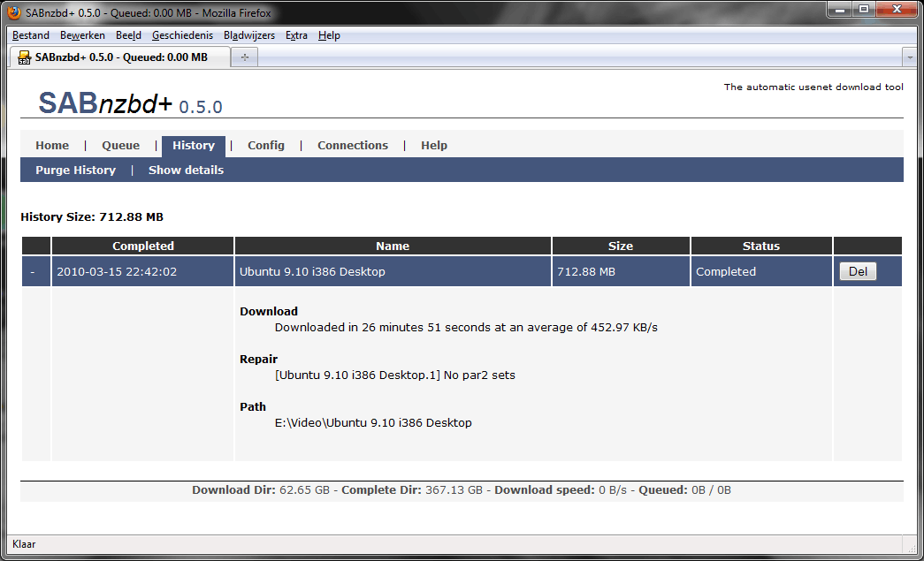This screenshot has height=561, width=924.
Task: Click the No par2 sets line
Action: tap(395, 375)
